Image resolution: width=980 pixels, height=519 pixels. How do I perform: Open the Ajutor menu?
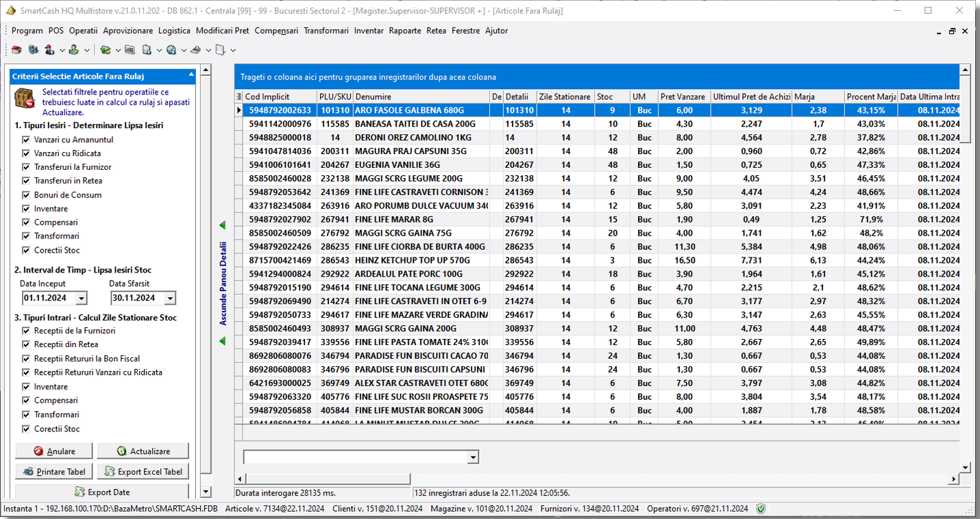[x=497, y=31]
